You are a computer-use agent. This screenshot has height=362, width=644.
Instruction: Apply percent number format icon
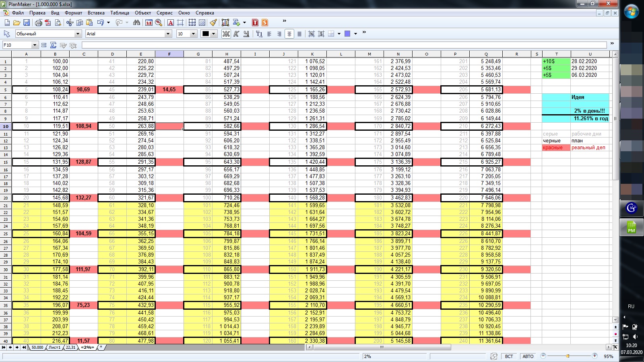pyautogui.click(x=159, y=23)
